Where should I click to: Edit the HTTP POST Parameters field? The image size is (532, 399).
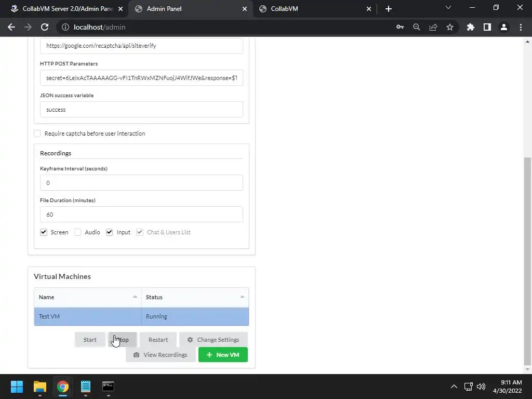pos(141,78)
